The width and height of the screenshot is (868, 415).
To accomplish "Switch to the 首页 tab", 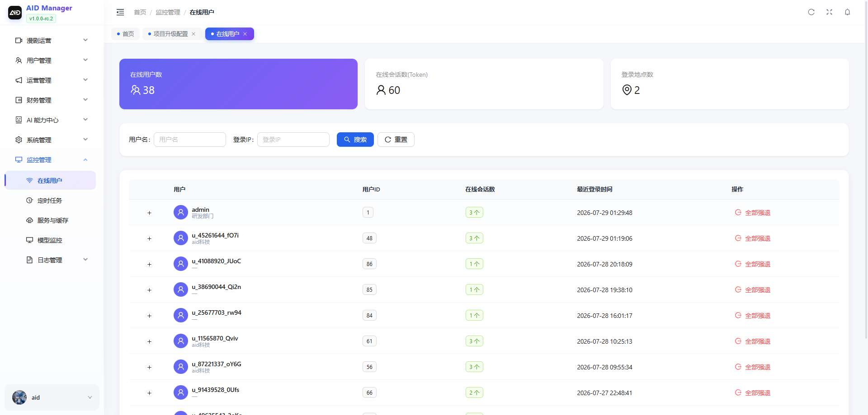I will 125,34.
